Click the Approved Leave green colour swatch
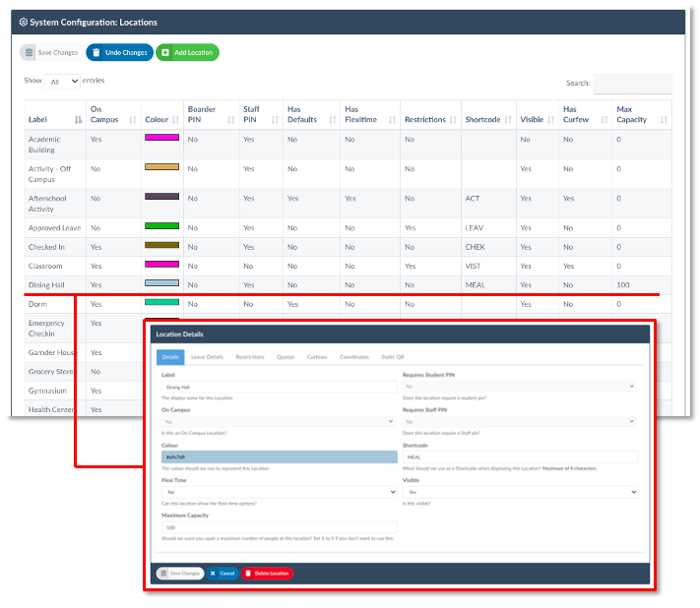The image size is (700, 608). [x=162, y=225]
